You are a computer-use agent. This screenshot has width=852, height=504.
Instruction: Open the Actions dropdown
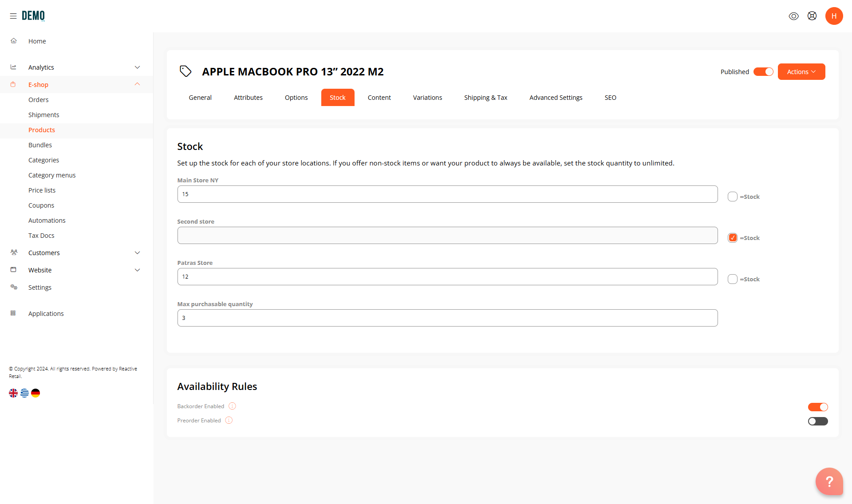point(801,72)
